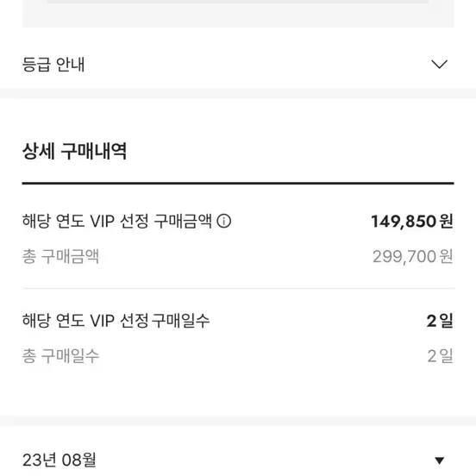Viewport: 476px width, 476px height.
Task: Expand the 등급 안내 chevron arrow
Action: point(439,65)
